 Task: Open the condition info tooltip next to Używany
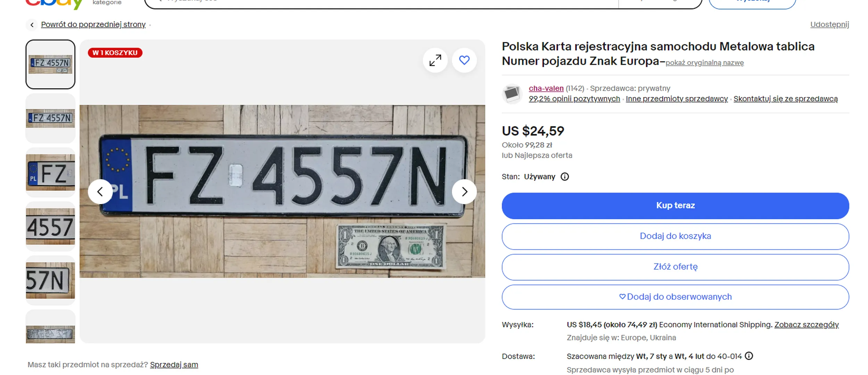tap(564, 177)
